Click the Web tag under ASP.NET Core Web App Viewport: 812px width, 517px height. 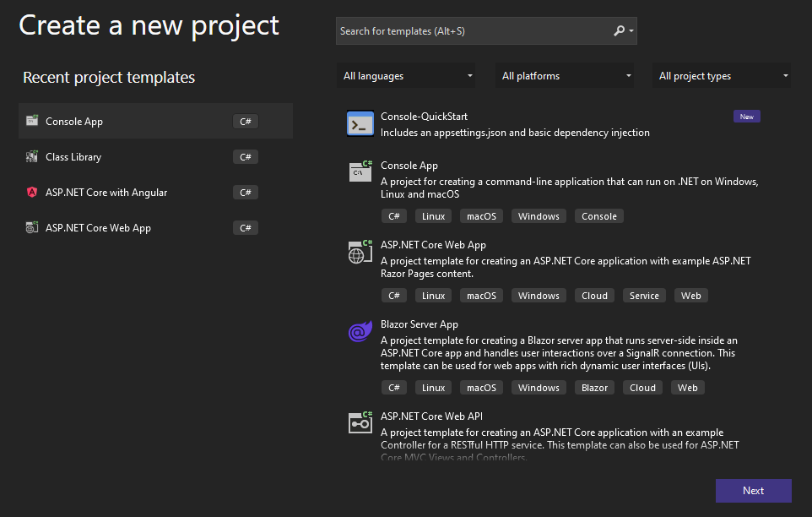(x=690, y=296)
